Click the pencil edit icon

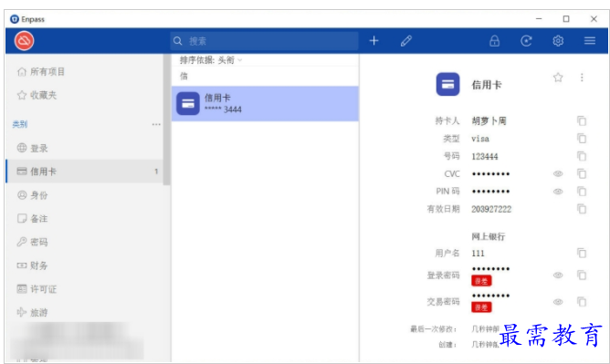click(406, 41)
